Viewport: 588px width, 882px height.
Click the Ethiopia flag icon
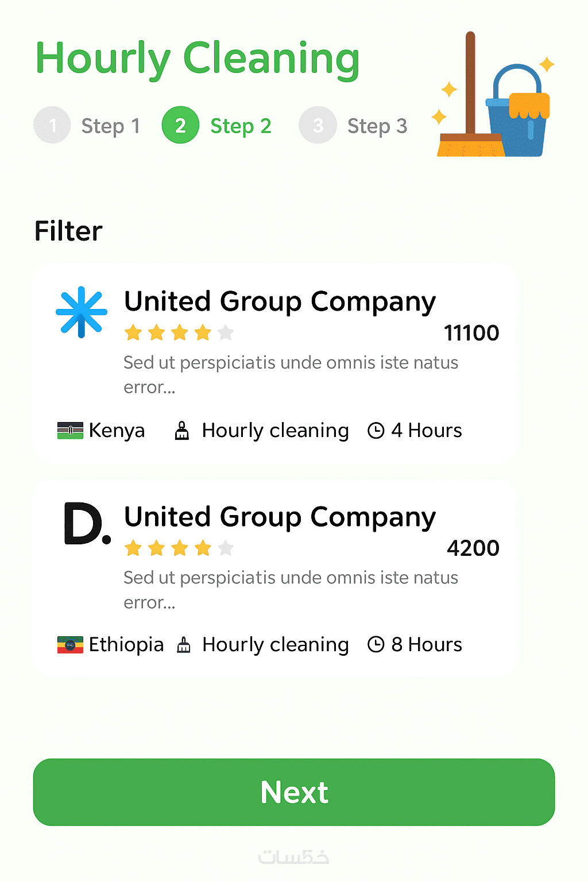pyautogui.click(x=70, y=645)
